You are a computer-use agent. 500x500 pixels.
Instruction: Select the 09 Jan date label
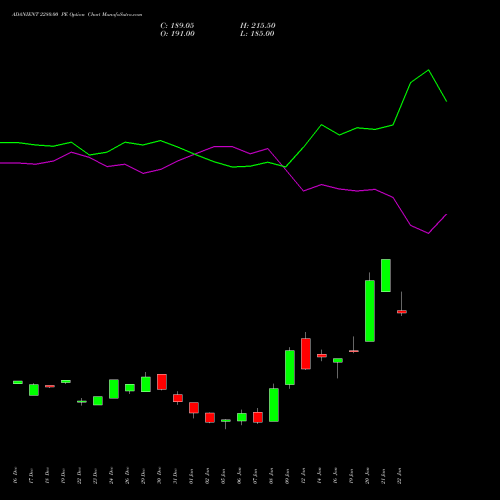(287, 476)
